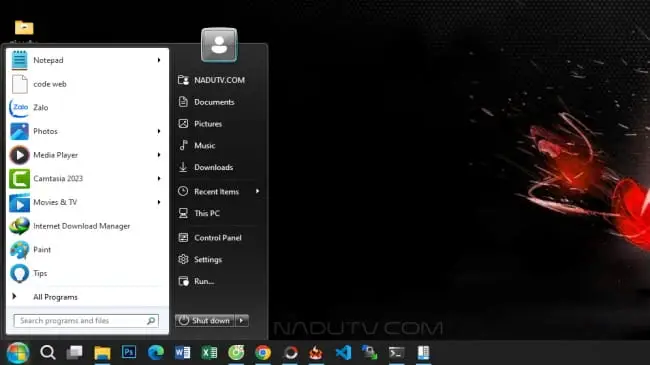The image size is (650, 365).
Task: Open Microsoft Edge on the taskbar
Action: click(x=156, y=353)
